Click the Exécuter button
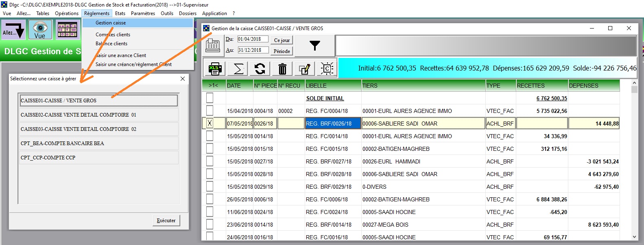Viewport: 644px width, 245px height. tap(166, 221)
